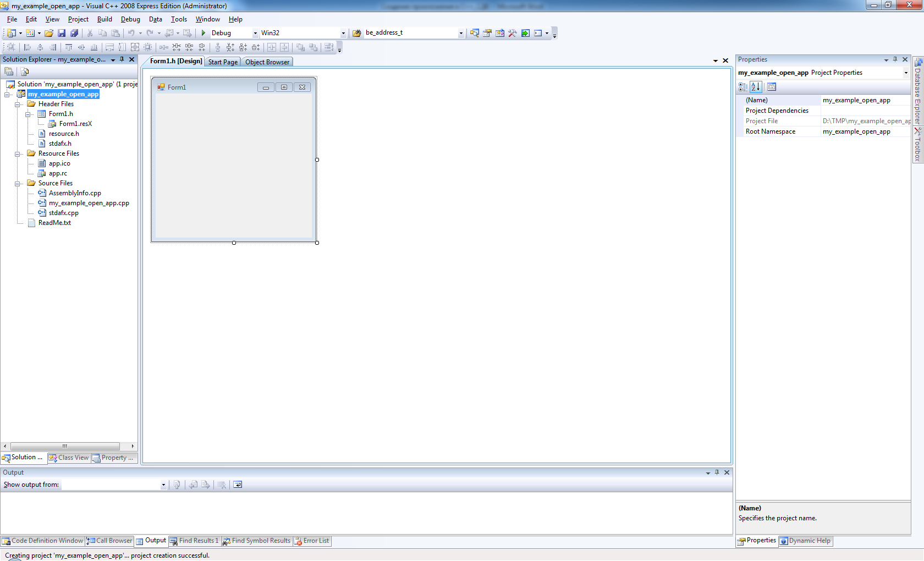This screenshot has height=561, width=924.
Task: Switch to the Object Browser tab
Action: click(267, 62)
